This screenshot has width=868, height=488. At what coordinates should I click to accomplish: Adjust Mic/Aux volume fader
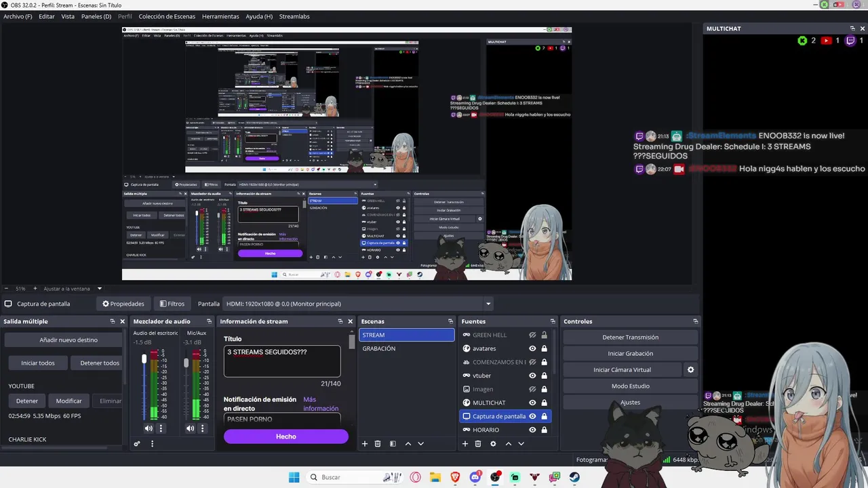[186, 363]
